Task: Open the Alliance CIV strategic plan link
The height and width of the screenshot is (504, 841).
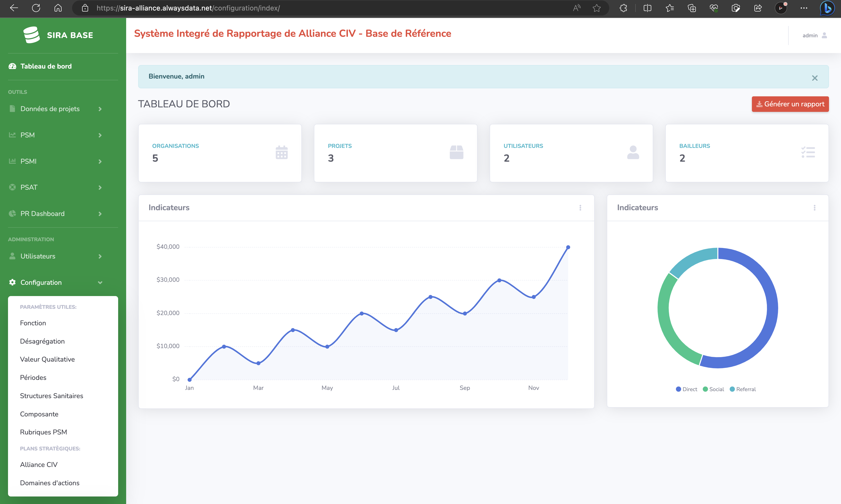Action: (39, 465)
